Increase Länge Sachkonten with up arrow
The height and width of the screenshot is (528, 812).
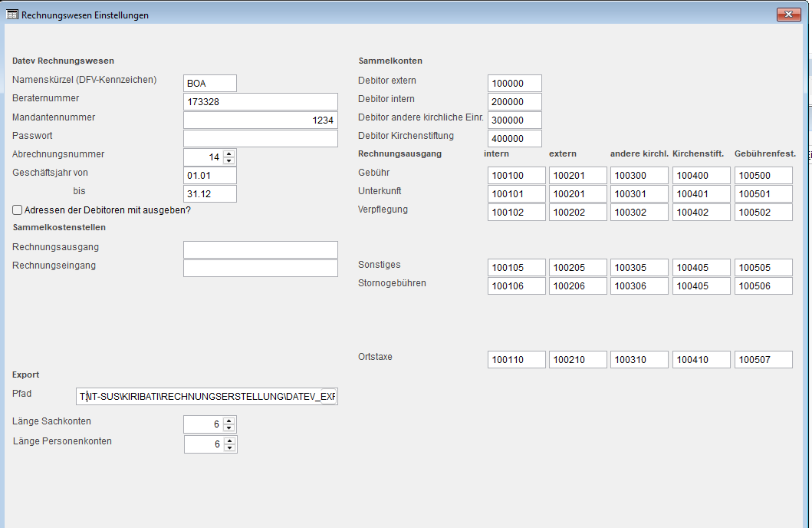pyautogui.click(x=229, y=421)
